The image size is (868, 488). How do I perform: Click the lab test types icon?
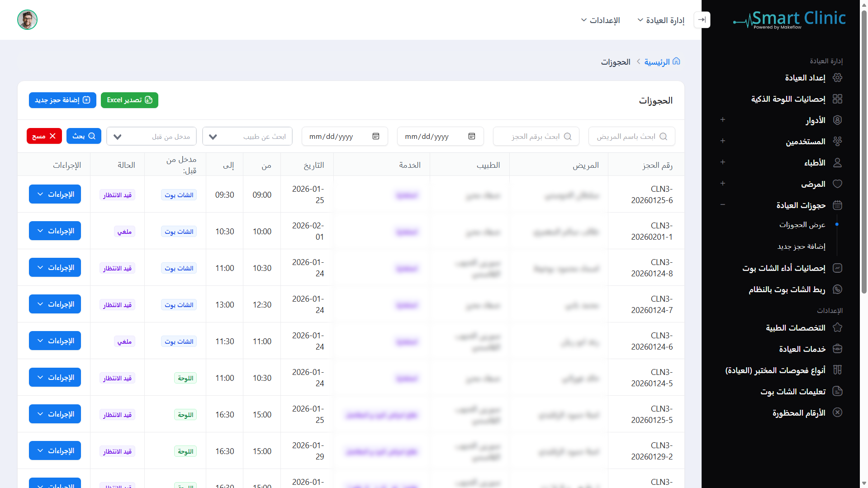click(x=837, y=370)
